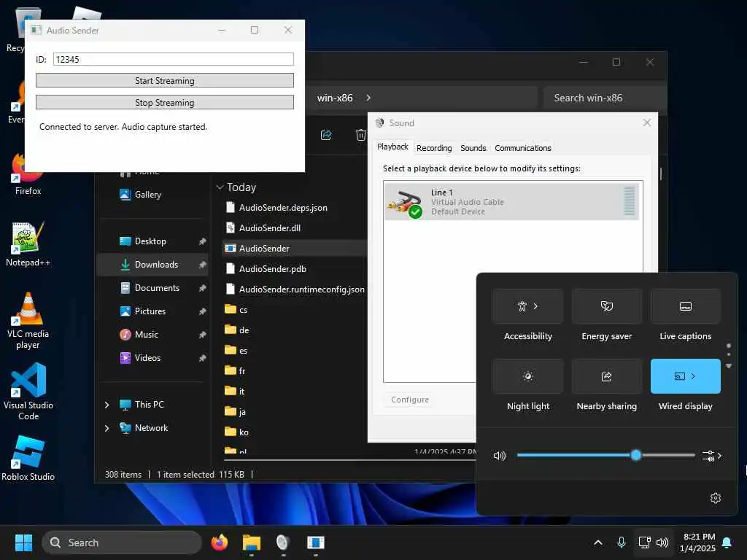Focus the ID input field in Audio Sender
Screen dimensions: 747x560
[174, 59]
